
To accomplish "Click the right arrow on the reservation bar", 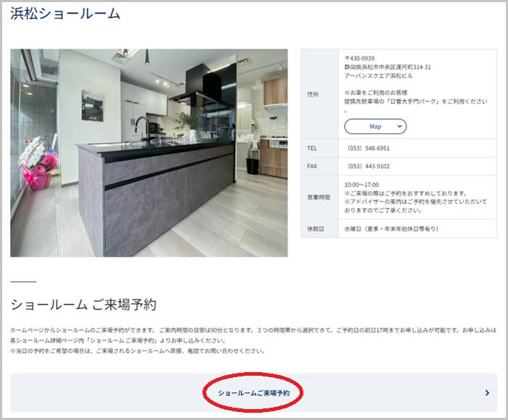I will pos(486,393).
